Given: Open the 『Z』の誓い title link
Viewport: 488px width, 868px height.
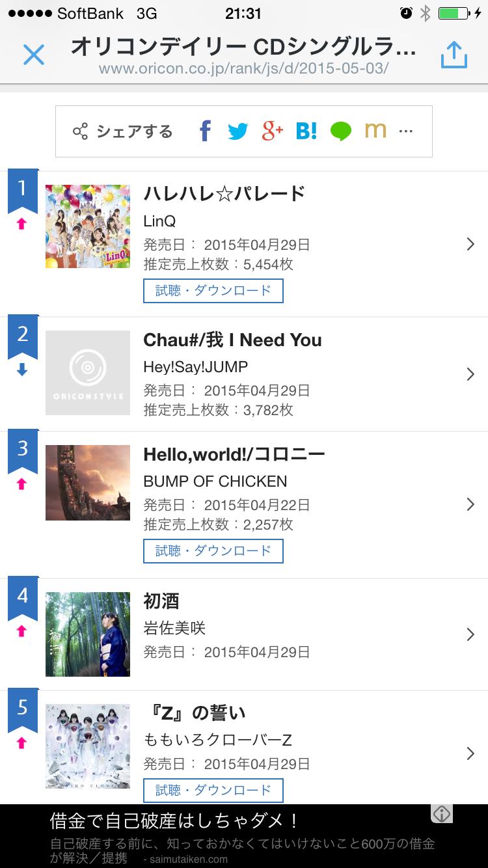Looking at the screenshot, I should [x=195, y=713].
